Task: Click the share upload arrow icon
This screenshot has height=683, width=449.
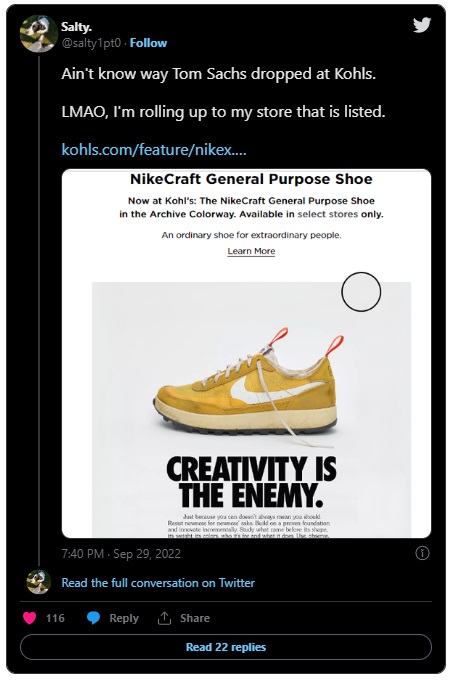Action: point(164,618)
